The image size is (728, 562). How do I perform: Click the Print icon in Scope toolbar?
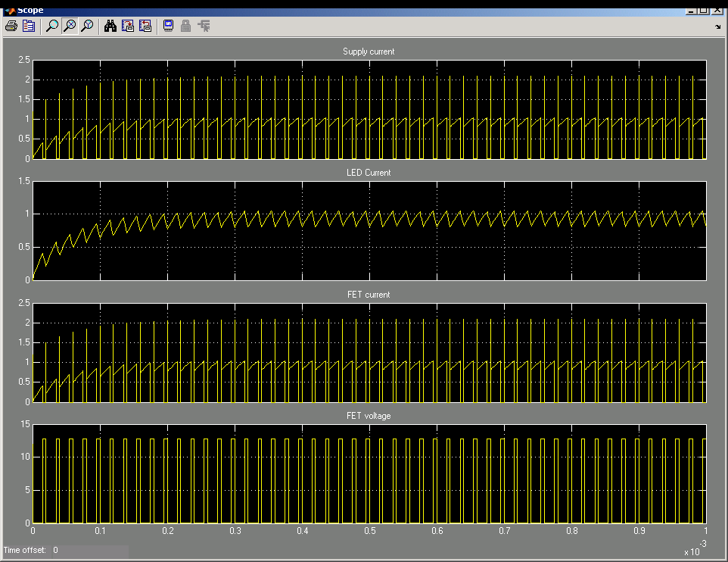(11, 26)
